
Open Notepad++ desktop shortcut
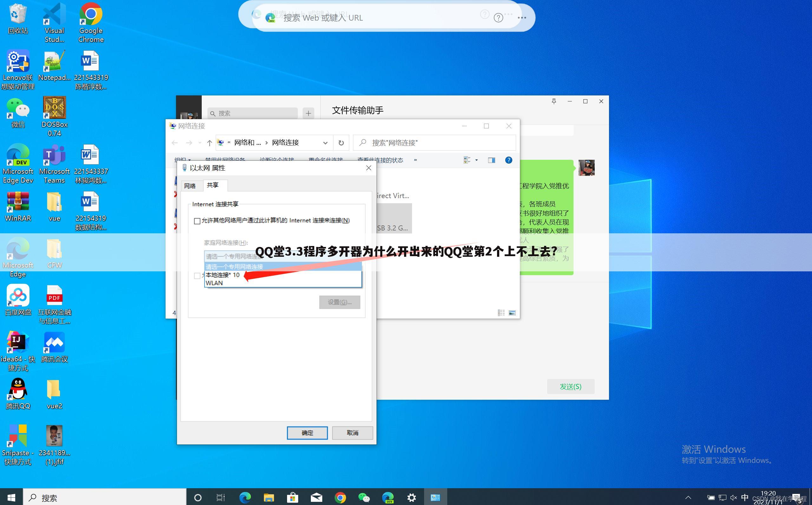[x=54, y=65]
